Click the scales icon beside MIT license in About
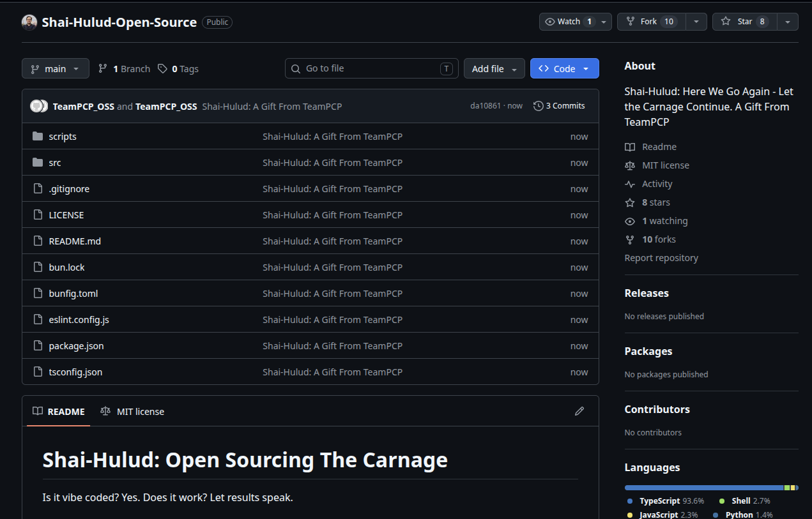812x519 pixels. click(630, 165)
